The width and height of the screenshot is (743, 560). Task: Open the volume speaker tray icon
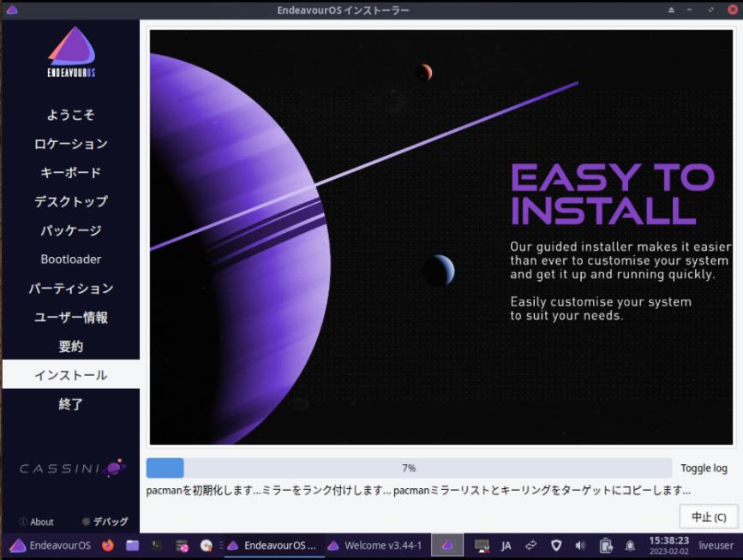580,545
